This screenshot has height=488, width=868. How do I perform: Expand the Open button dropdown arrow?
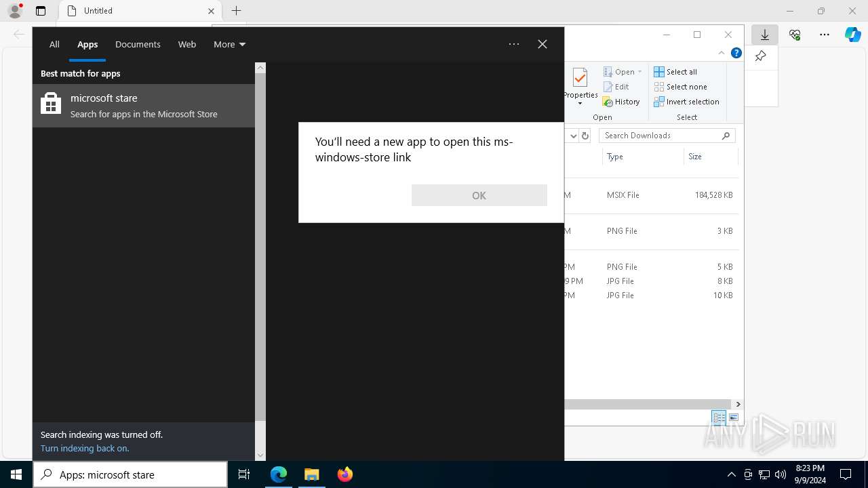coord(639,72)
